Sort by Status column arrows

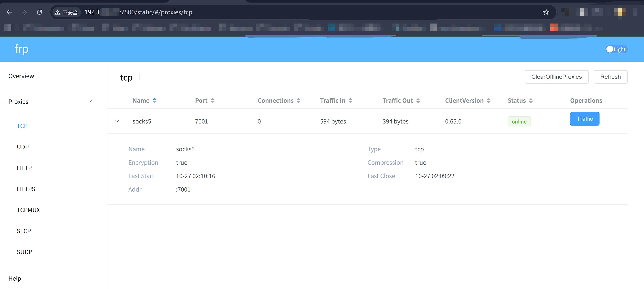(531, 101)
